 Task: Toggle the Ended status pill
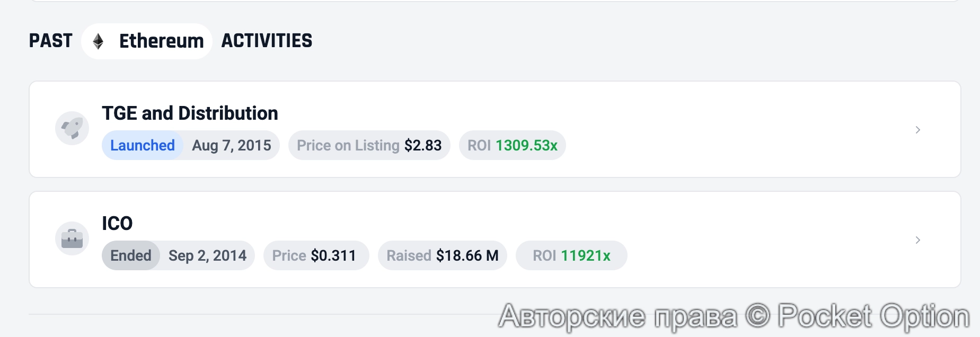pos(130,255)
